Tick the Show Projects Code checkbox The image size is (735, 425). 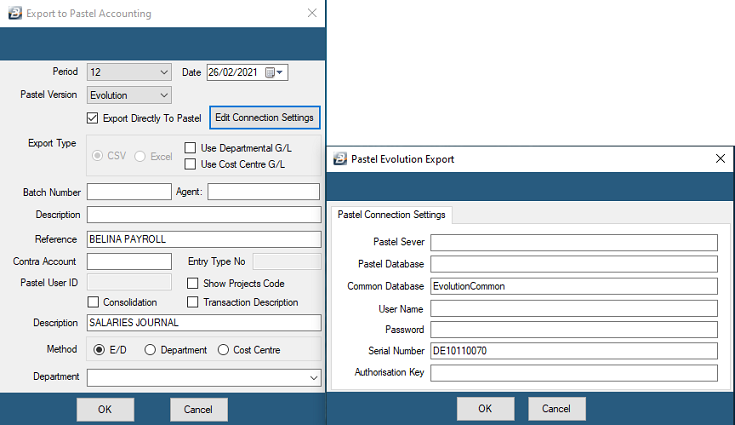point(192,283)
